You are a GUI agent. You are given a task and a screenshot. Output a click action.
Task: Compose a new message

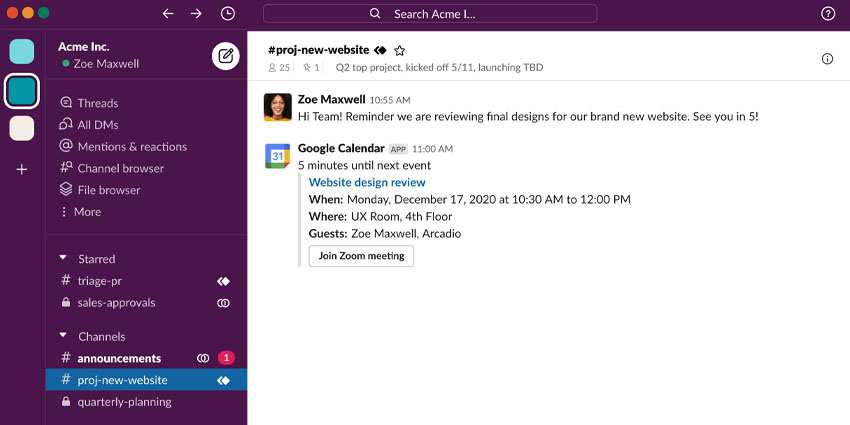226,56
